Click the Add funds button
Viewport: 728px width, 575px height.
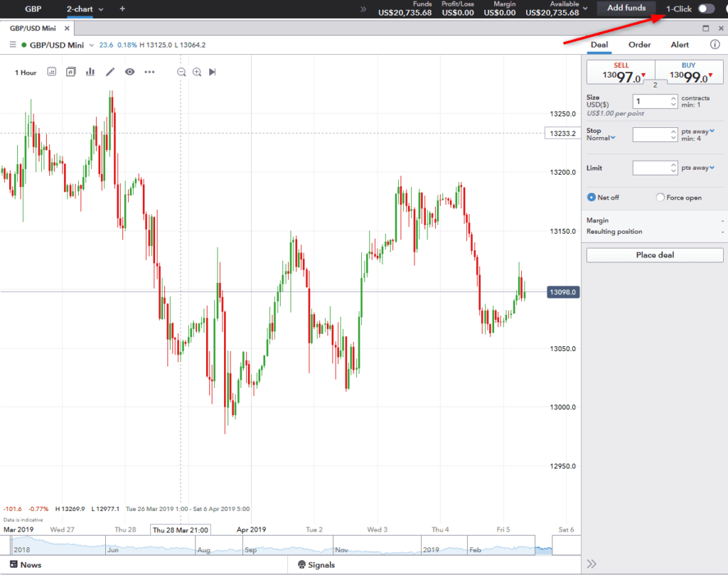[x=626, y=9]
